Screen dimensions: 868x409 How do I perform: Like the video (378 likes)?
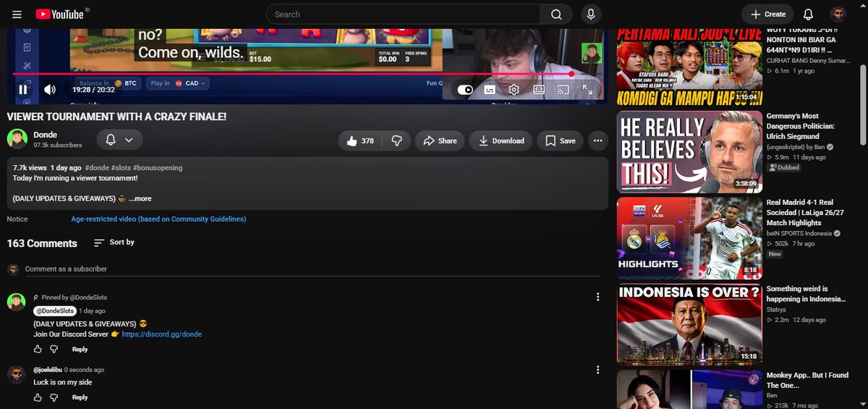click(x=360, y=140)
